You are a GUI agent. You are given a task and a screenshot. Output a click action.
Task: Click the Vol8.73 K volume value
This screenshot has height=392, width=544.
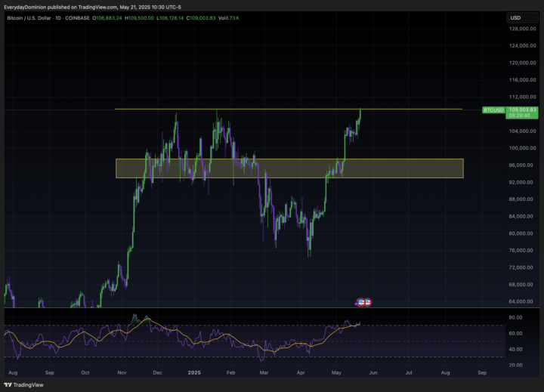coord(228,18)
